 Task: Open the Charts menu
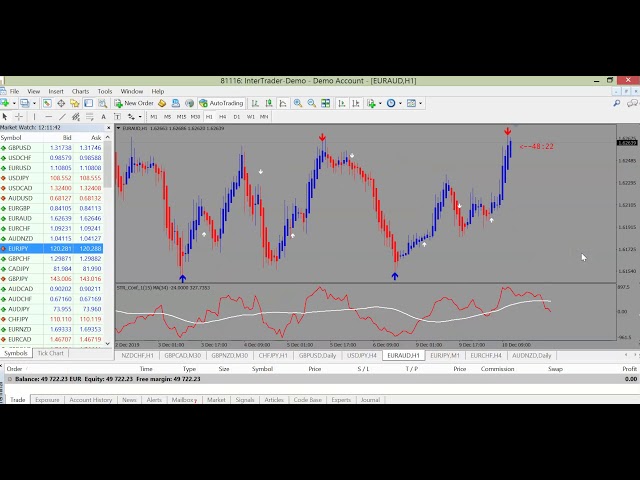tap(80, 91)
